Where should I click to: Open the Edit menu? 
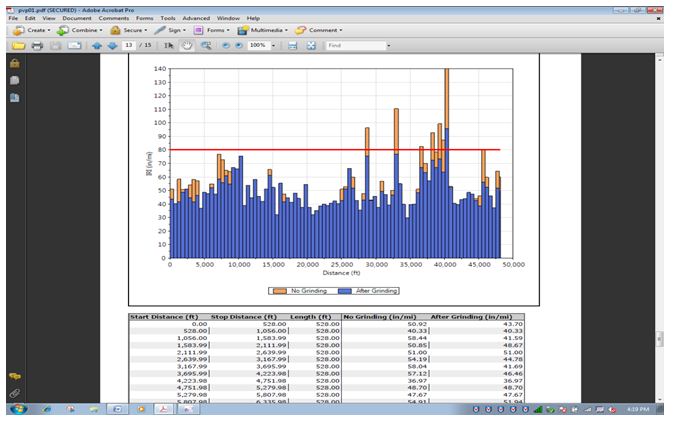click(x=30, y=18)
